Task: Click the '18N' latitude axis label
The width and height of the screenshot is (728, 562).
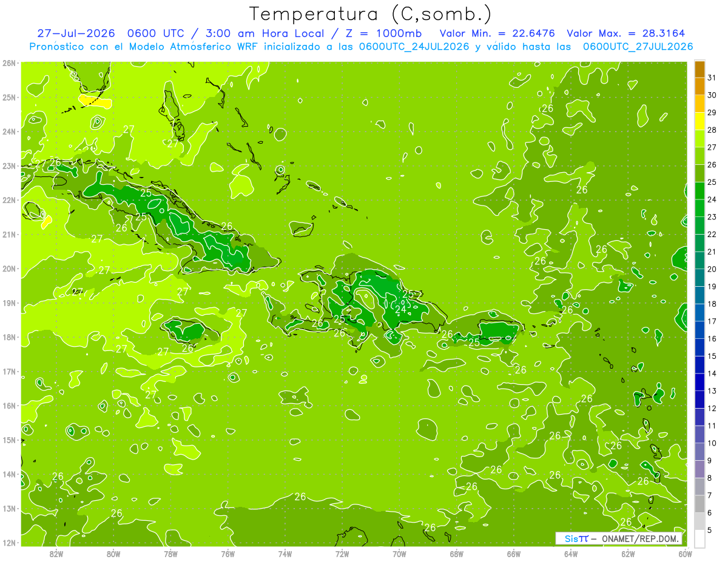Action: 9,338
